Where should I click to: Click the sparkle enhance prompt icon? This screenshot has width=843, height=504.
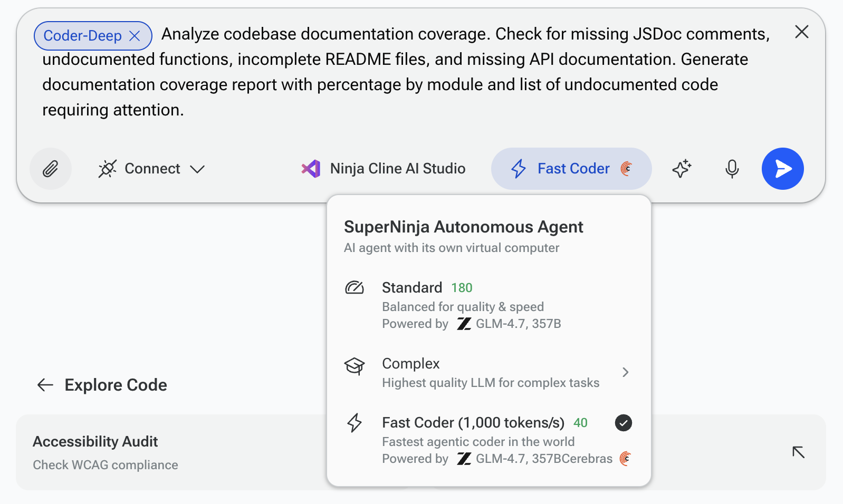click(x=682, y=169)
